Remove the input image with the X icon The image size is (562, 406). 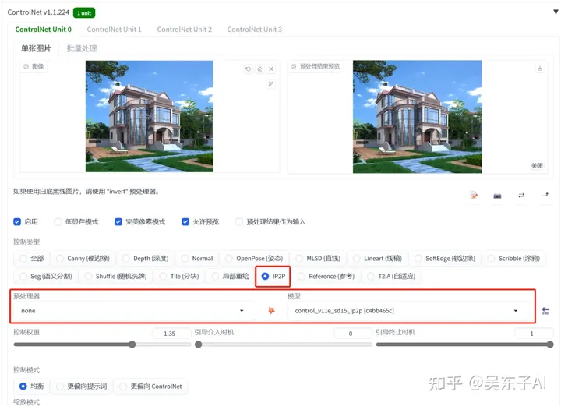(271, 69)
